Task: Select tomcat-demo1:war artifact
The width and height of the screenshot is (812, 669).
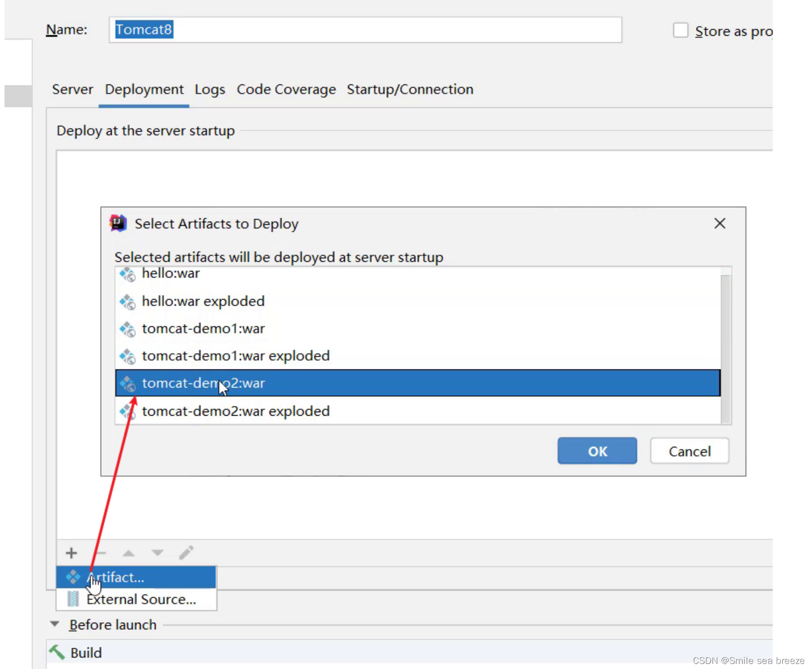Action: click(417, 329)
